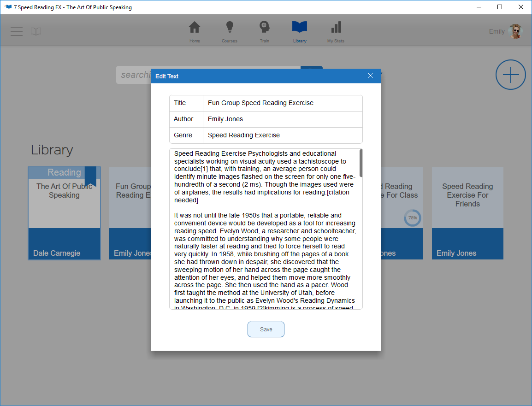The image size is (532, 406).
Task: Click the 78% progress circle
Action: coord(412,218)
